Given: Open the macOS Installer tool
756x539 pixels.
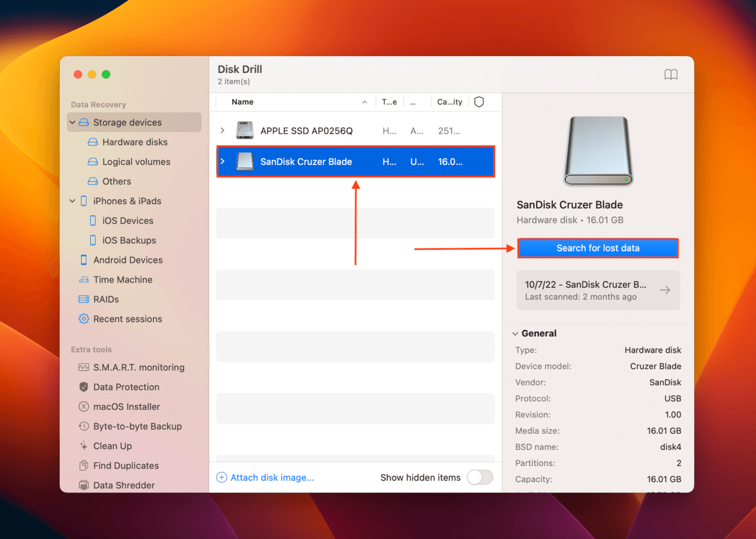Looking at the screenshot, I should [127, 407].
